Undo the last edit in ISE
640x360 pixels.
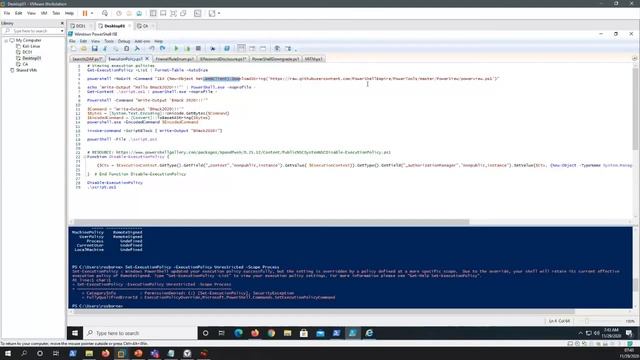pyautogui.click(x=152, y=49)
